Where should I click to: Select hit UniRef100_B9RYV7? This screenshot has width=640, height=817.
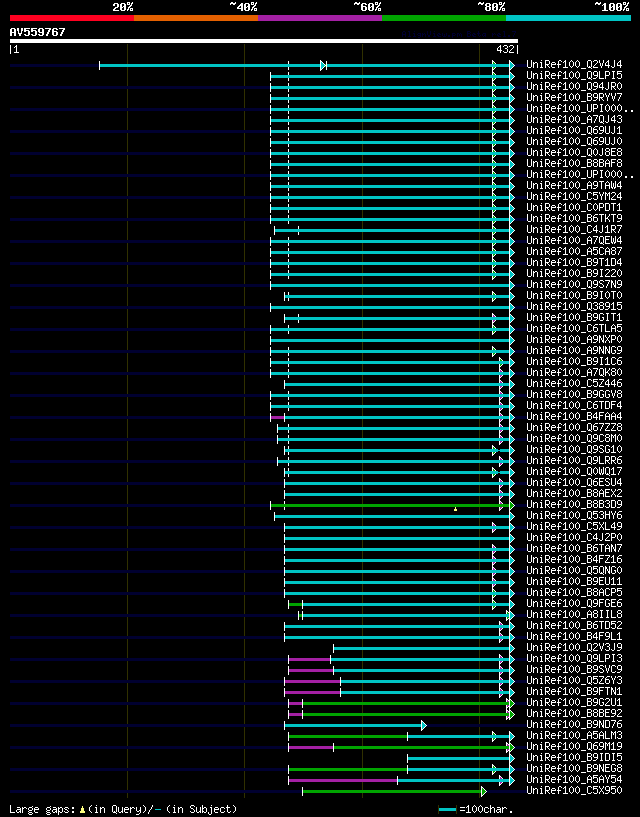[574, 97]
